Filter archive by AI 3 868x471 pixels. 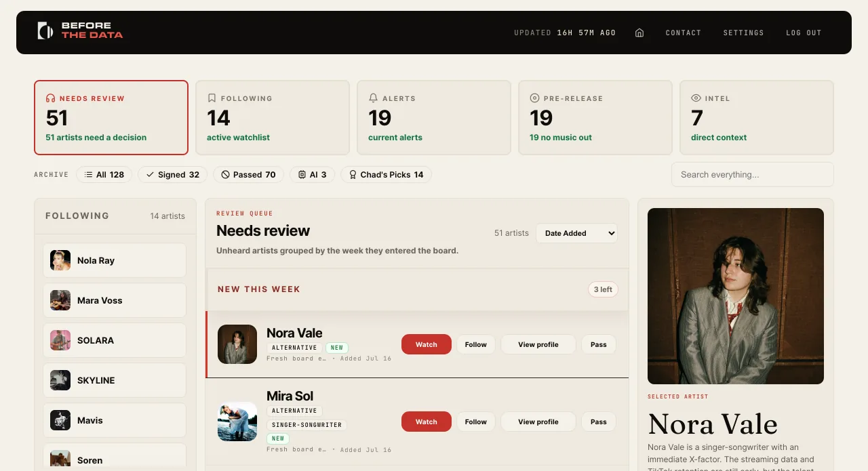312,175
